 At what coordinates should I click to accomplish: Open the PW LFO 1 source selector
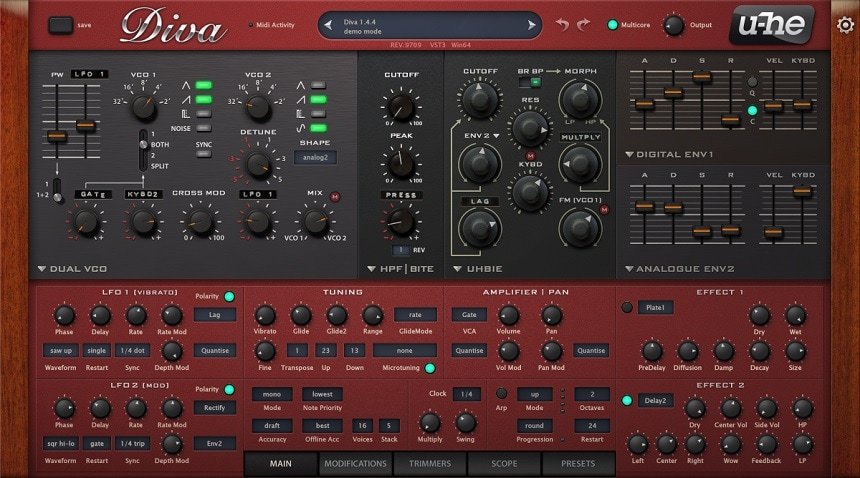[88, 74]
